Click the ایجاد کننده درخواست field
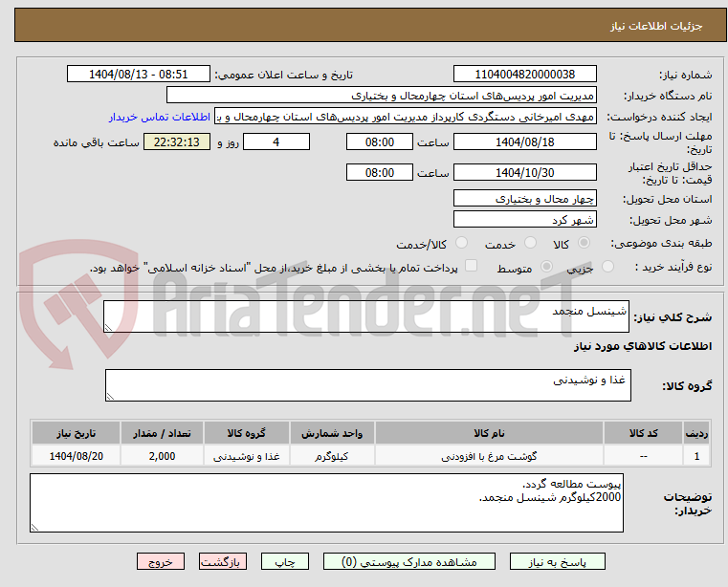This screenshot has width=728, height=587. pyautogui.click(x=405, y=117)
